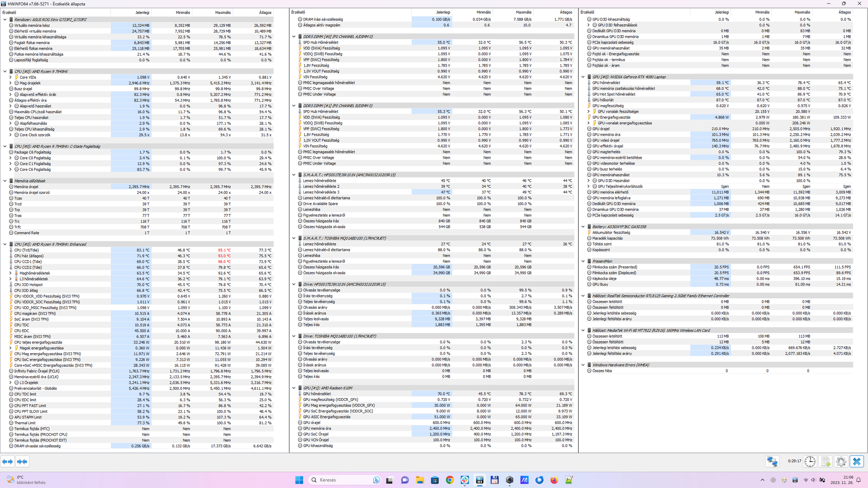
Task: Collapse the CPU [#0] AMD Ryzen 9 7945HX section
Action: (x=5, y=71)
